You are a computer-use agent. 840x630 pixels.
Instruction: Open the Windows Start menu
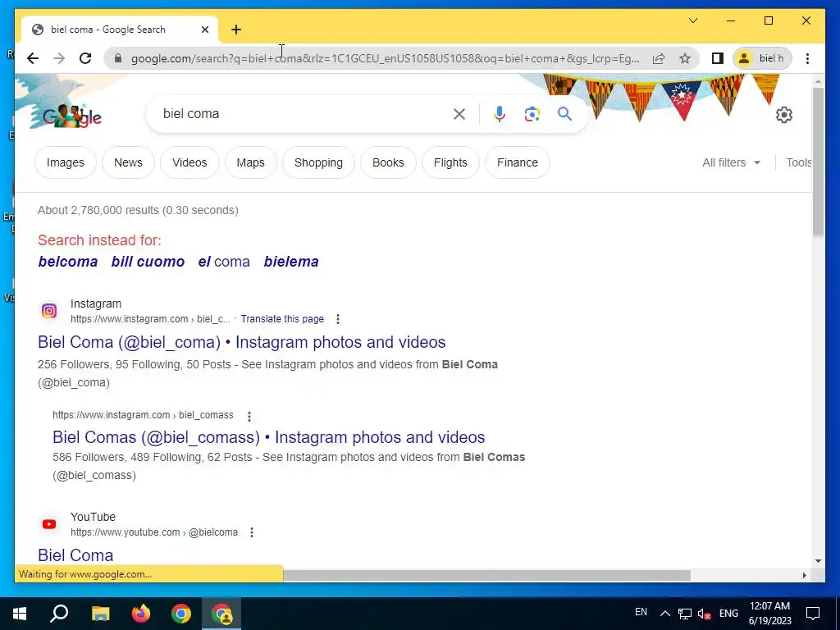[x=20, y=614]
